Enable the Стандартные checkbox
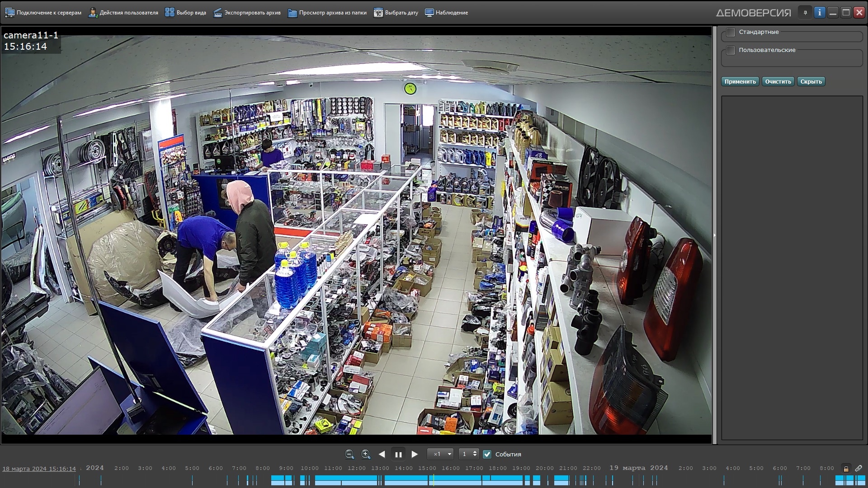868x488 pixels. (x=731, y=32)
